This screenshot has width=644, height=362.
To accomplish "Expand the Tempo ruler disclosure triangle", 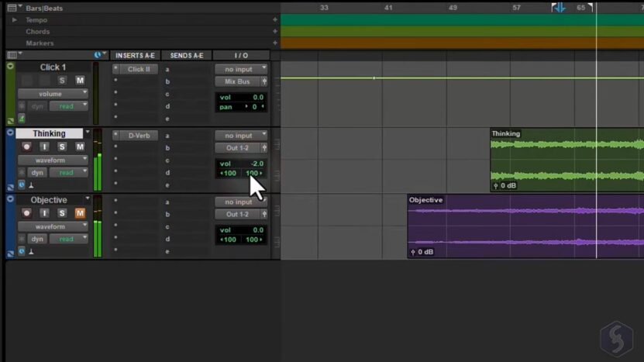I will (15, 19).
